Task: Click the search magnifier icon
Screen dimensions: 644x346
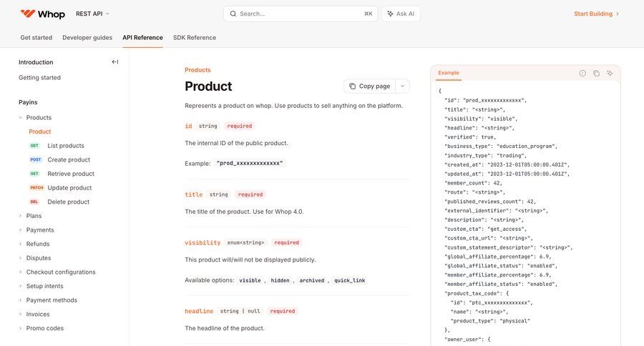Action: click(x=233, y=14)
